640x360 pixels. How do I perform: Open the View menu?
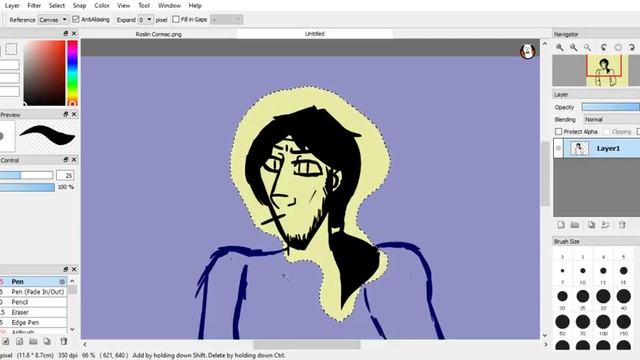point(123,6)
